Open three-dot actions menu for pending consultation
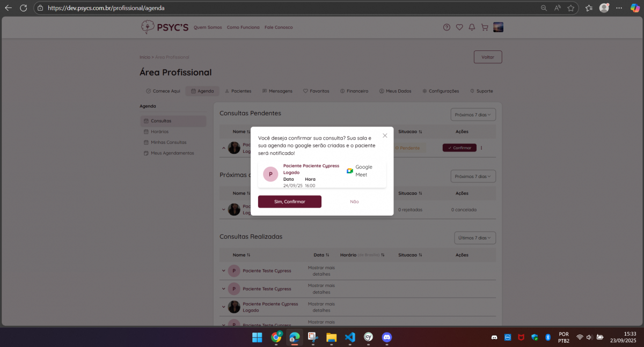 (x=481, y=148)
